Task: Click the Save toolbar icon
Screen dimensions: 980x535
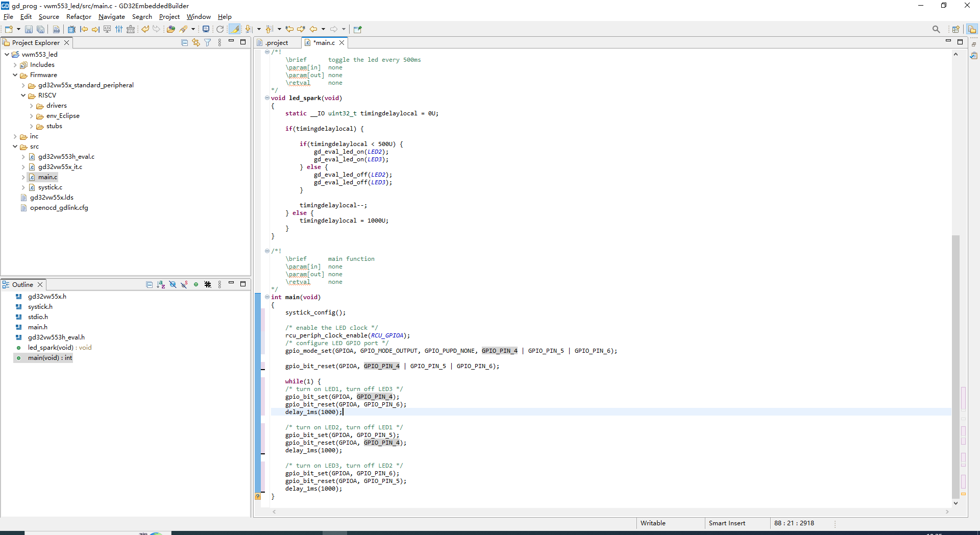Action: tap(29, 30)
